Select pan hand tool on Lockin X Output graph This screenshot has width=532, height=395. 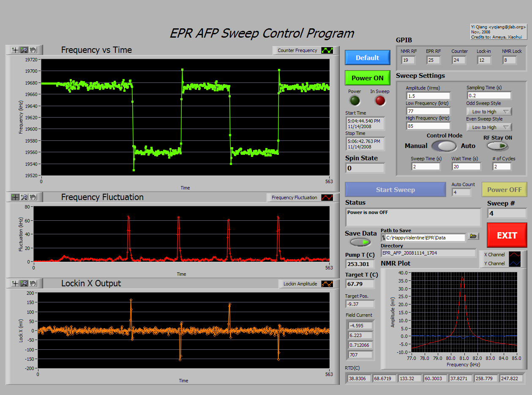33,283
